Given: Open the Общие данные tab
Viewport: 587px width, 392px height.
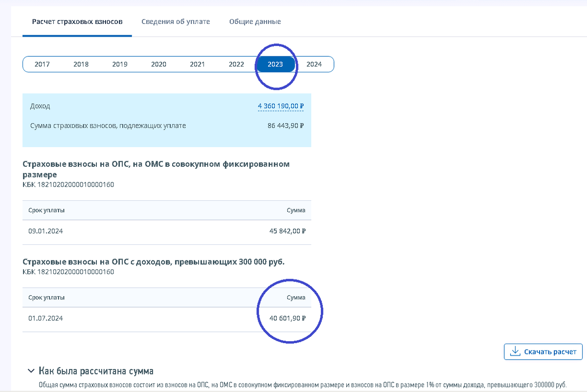Looking at the screenshot, I should click(255, 22).
